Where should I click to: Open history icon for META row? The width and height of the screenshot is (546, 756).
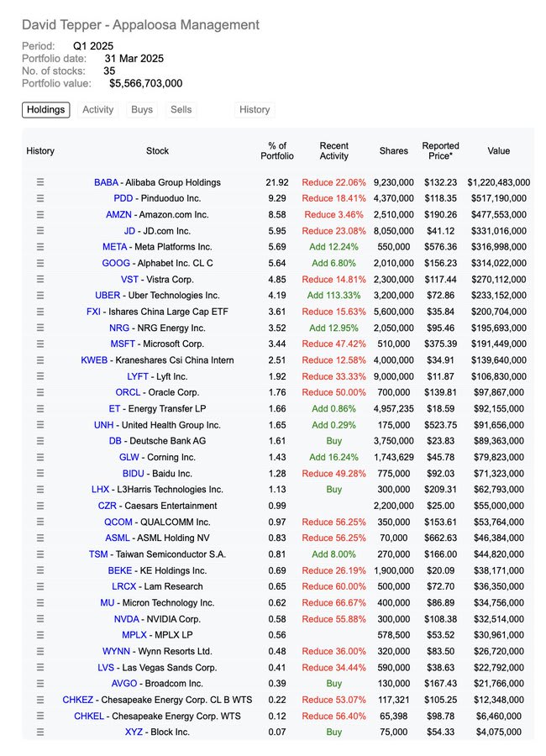pyautogui.click(x=40, y=247)
